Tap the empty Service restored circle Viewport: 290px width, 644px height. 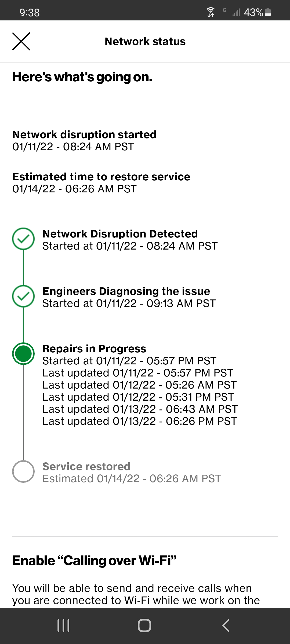(24, 471)
